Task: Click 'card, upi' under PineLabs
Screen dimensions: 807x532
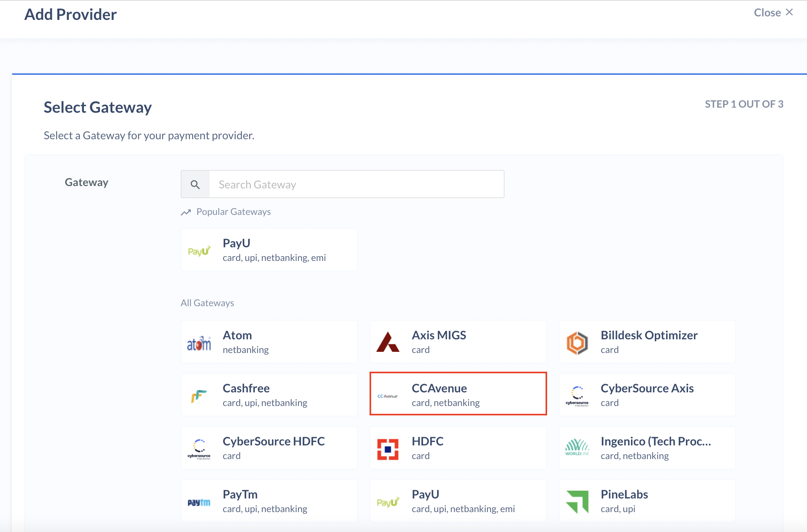Action: coord(618,509)
